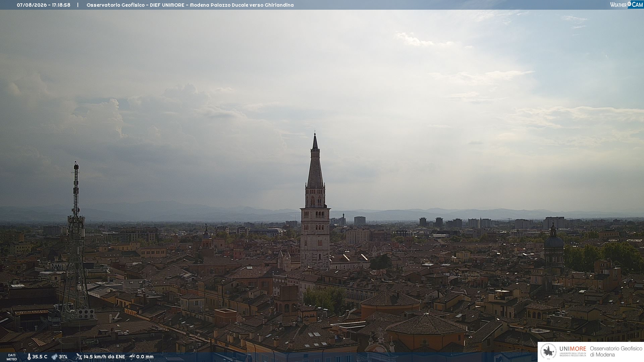Click the Osservatorio Geofisico DIEF UNIMORE title

coord(190,5)
